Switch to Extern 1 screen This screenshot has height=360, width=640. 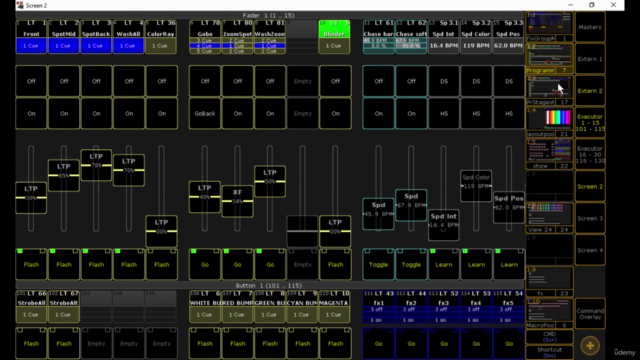coord(590,59)
